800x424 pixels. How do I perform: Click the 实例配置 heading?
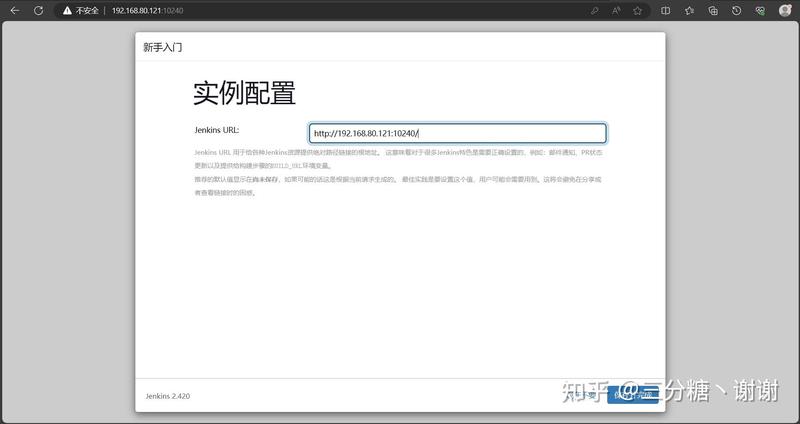[x=244, y=93]
